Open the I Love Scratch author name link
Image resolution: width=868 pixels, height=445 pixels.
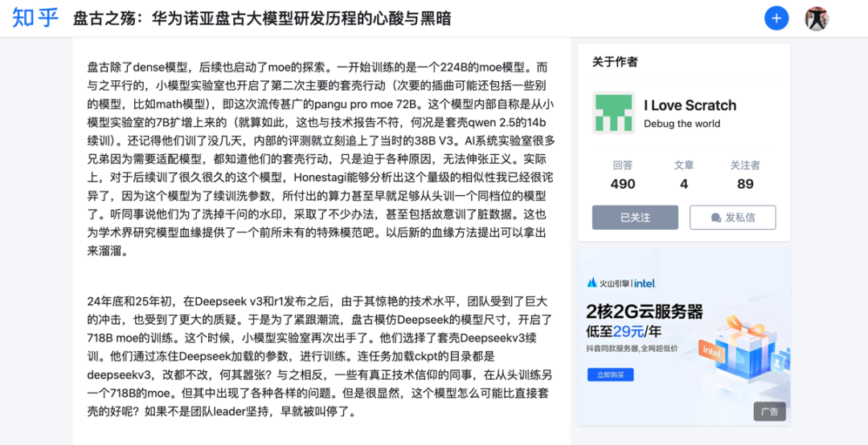(690, 105)
